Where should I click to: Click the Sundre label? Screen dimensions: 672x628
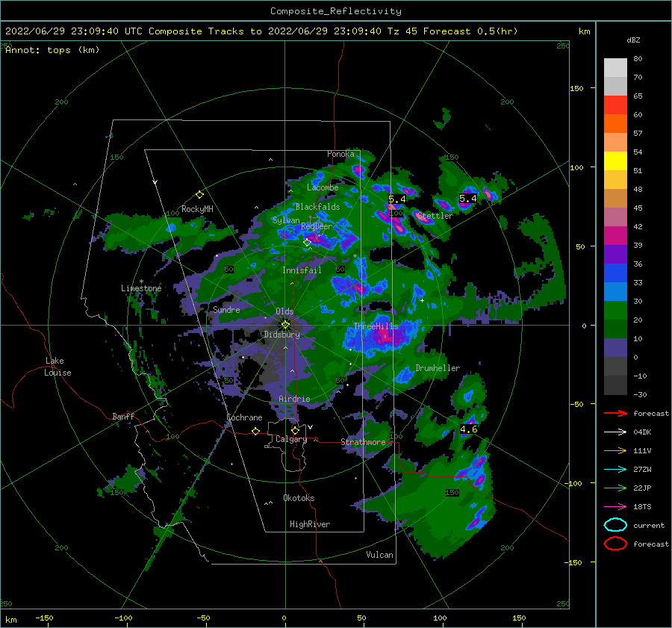point(226,309)
